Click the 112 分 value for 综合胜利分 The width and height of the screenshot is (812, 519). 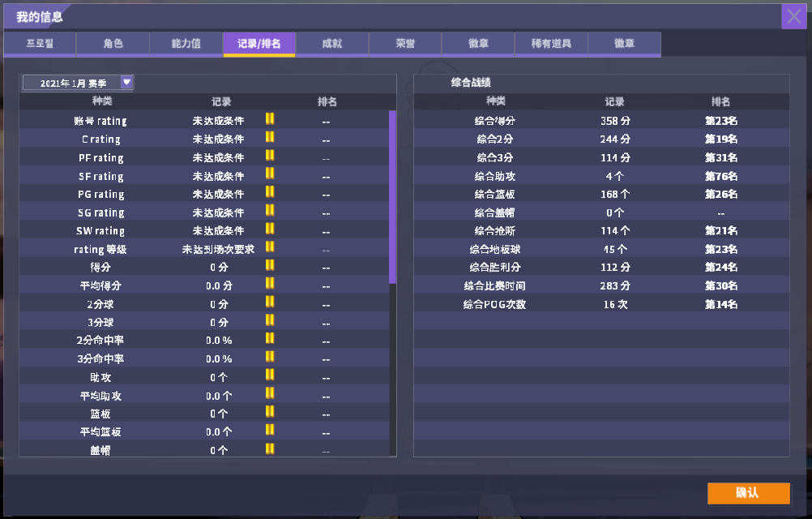615,268
